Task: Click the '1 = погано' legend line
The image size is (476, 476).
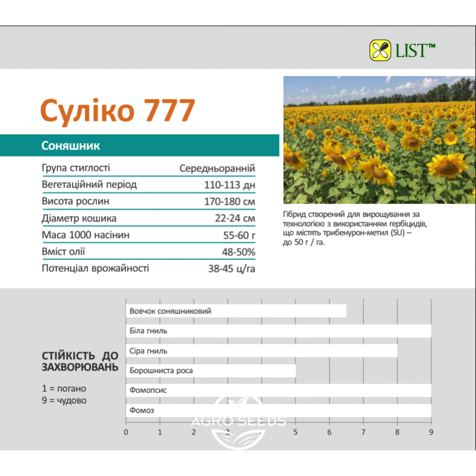Action: pos(64,389)
